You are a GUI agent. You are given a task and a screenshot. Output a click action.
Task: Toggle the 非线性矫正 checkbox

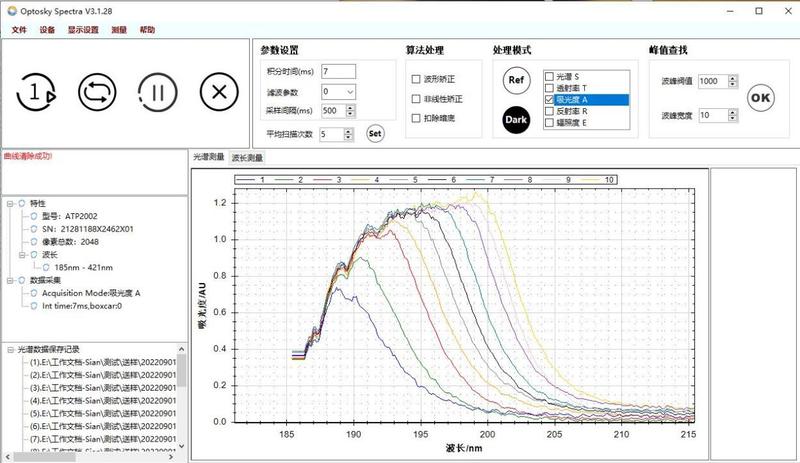click(x=417, y=99)
